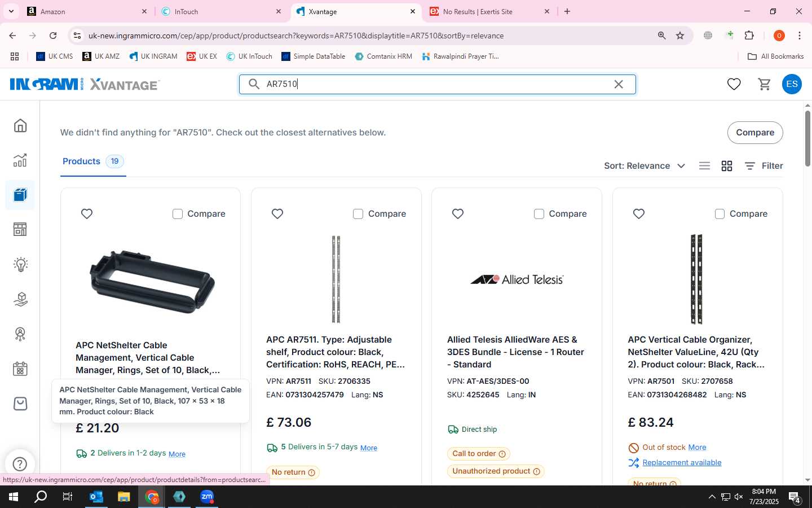The image size is (812, 508).
Task: Tick Compare checkbox for APC NetShelter Cable Management
Action: [x=178, y=214]
